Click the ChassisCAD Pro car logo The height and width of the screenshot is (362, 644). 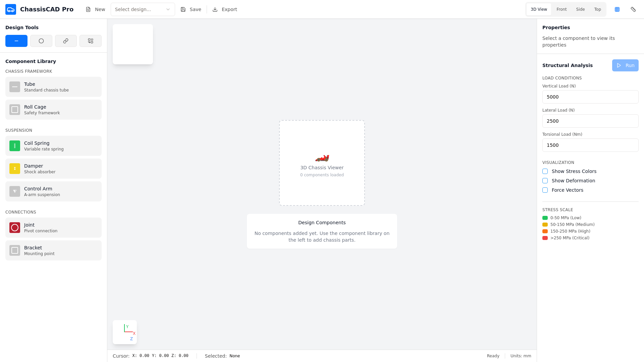pyautogui.click(x=11, y=9)
